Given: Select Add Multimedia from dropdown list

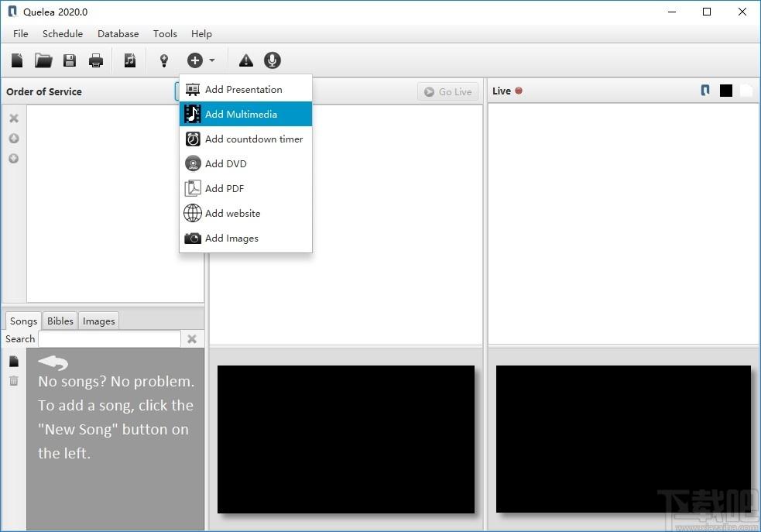Looking at the screenshot, I should (245, 114).
